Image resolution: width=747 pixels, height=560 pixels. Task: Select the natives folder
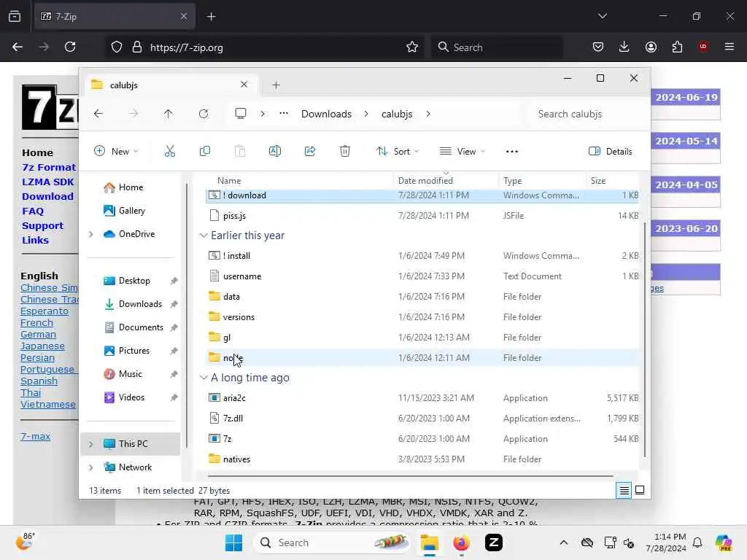(x=422, y=459)
